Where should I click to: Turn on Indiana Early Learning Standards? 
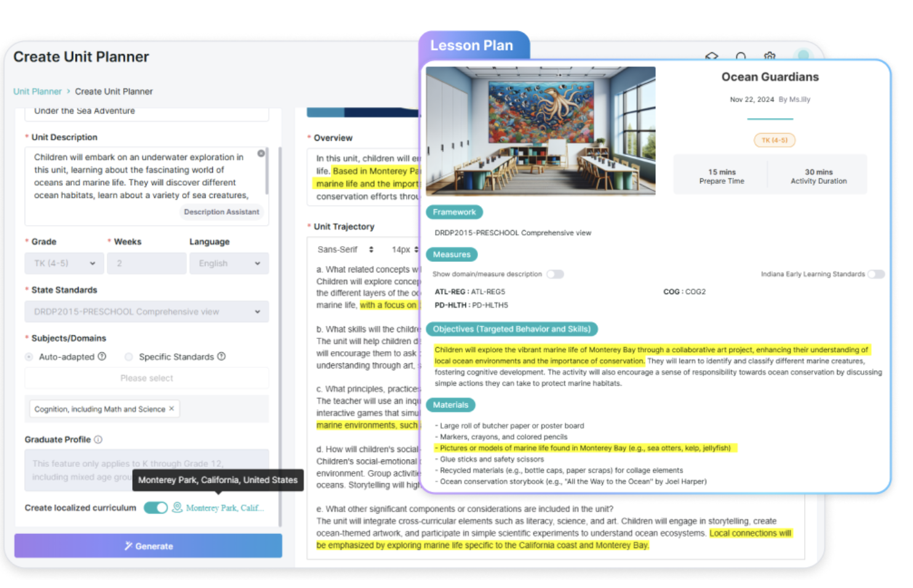pyautogui.click(x=876, y=274)
